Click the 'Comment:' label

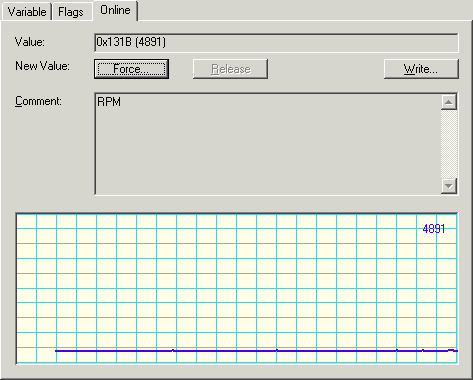point(38,101)
